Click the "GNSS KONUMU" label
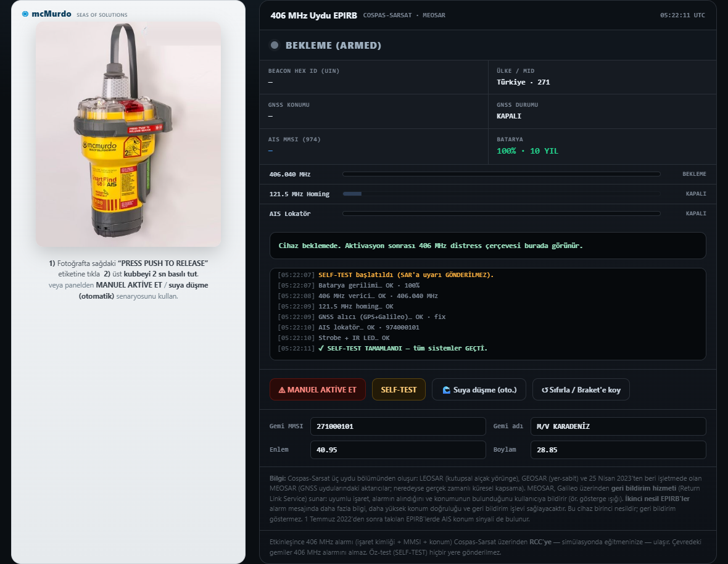Image resolution: width=728 pixels, height=564 pixels. pos(289,105)
